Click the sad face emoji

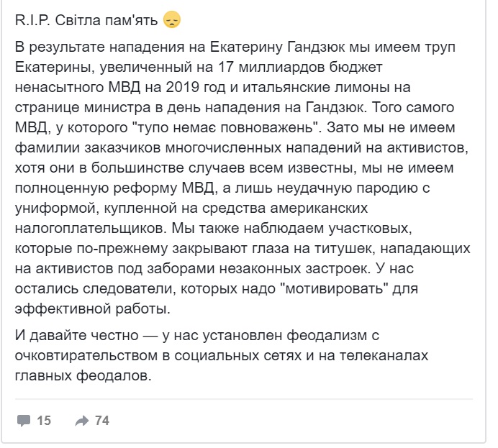click(172, 20)
